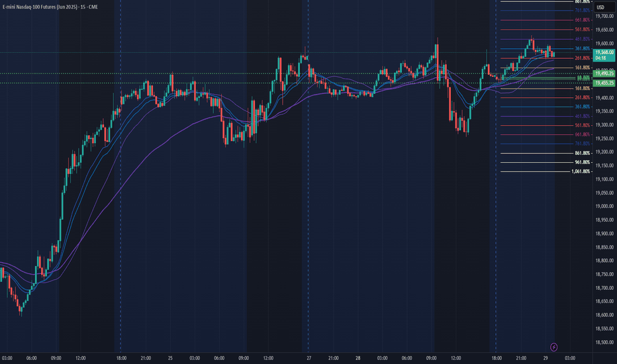617x364 pixels.
Task: Click date 25 on time axis
Action: coord(170,358)
